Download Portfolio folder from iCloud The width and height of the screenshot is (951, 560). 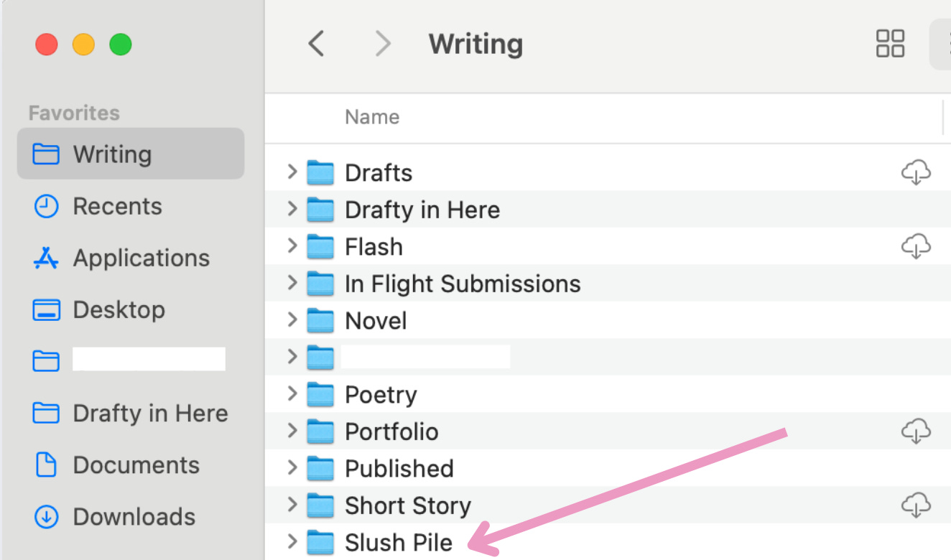coord(916,431)
